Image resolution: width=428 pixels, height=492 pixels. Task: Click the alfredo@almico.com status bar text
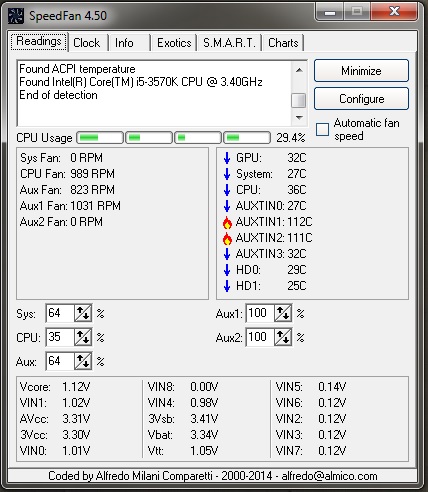(x=329, y=476)
